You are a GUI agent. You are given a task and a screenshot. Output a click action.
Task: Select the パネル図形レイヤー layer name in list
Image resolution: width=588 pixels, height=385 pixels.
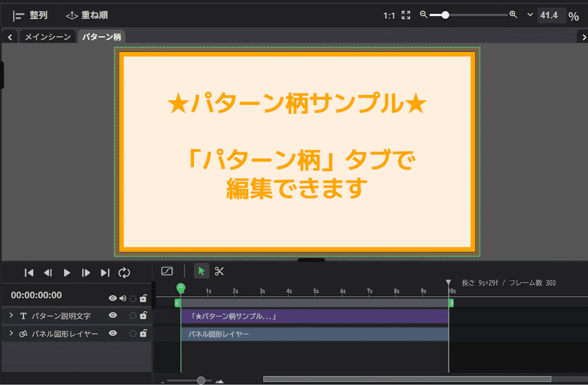[65, 334]
